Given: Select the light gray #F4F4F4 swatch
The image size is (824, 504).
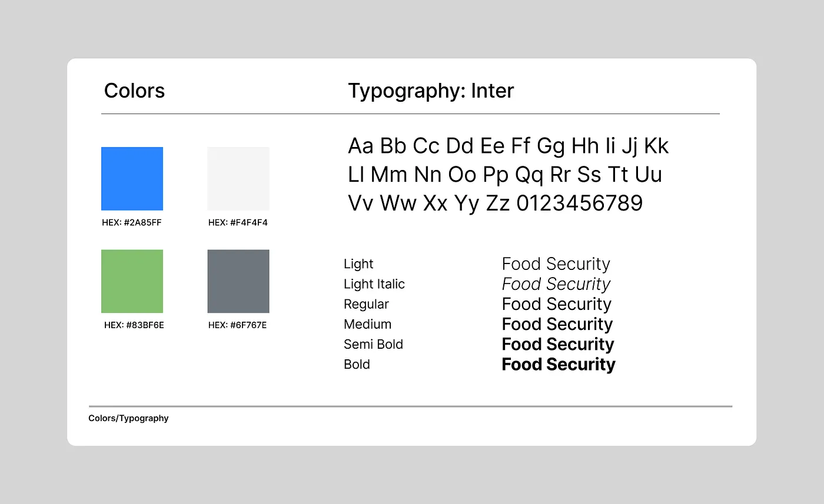Looking at the screenshot, I should point(238,179).
